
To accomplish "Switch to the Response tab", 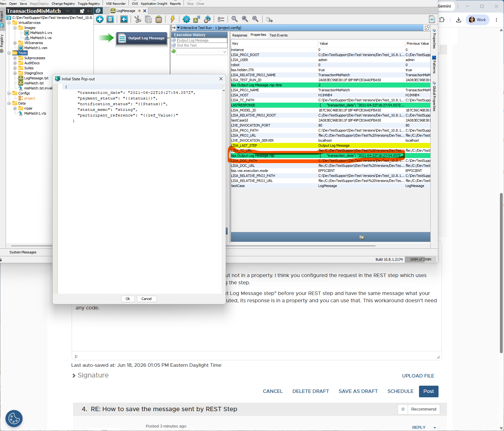I will [x=240, y=35].
